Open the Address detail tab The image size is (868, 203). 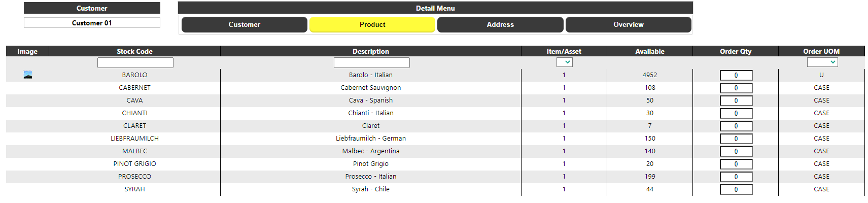pos(500,24)
